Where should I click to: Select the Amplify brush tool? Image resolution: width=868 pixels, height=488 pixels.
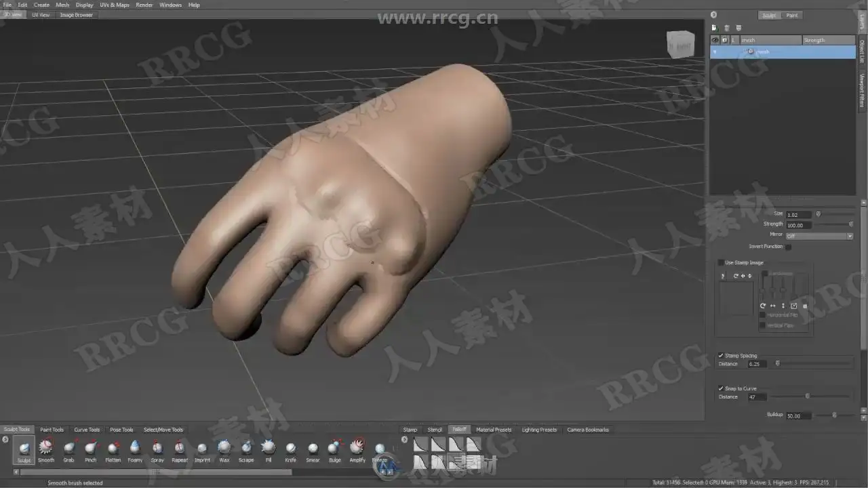(x=357, y=449)
